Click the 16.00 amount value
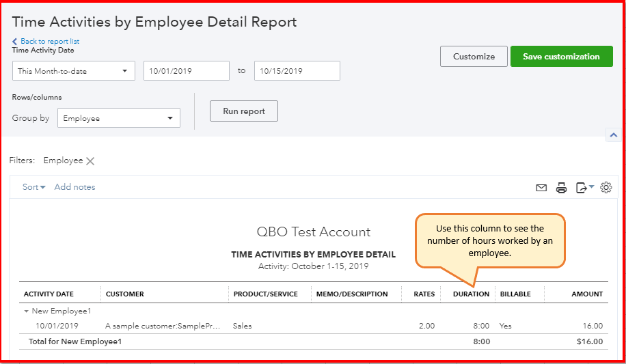The height and width of the screenshot is (364, 626). click(x=593, y=326)
